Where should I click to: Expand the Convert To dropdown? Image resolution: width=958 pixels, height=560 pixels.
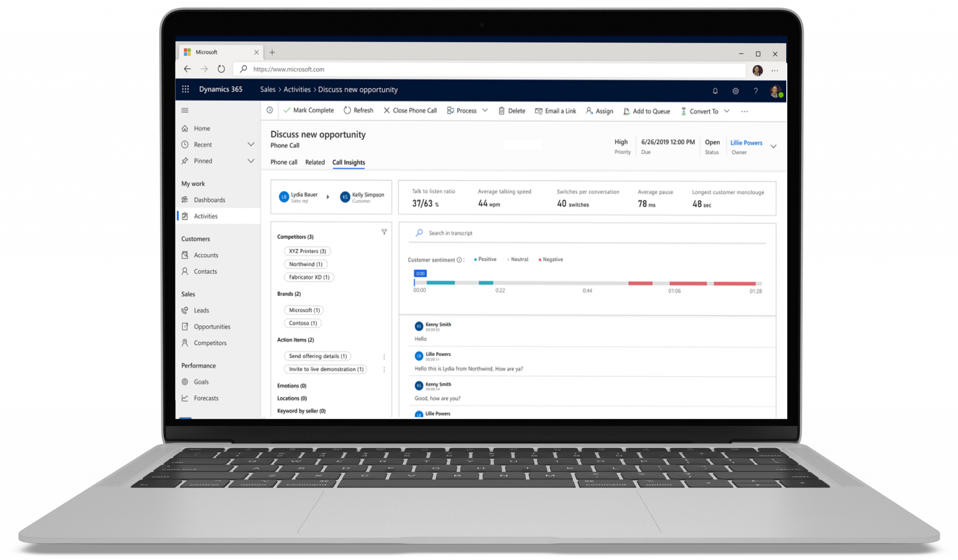coord(726,111)
